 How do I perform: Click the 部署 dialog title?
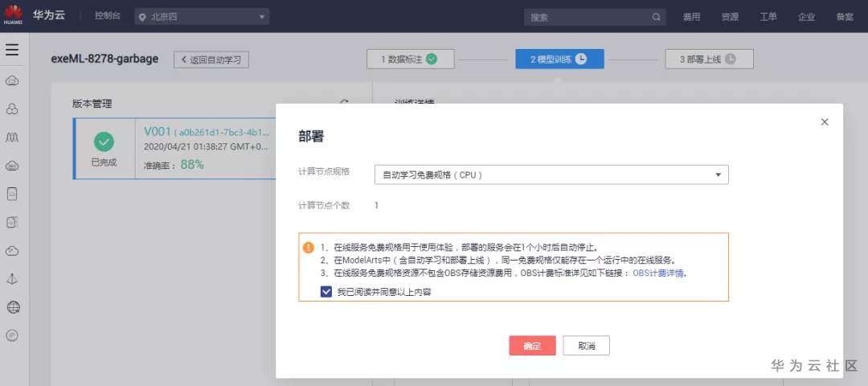[x=311, y=137]
